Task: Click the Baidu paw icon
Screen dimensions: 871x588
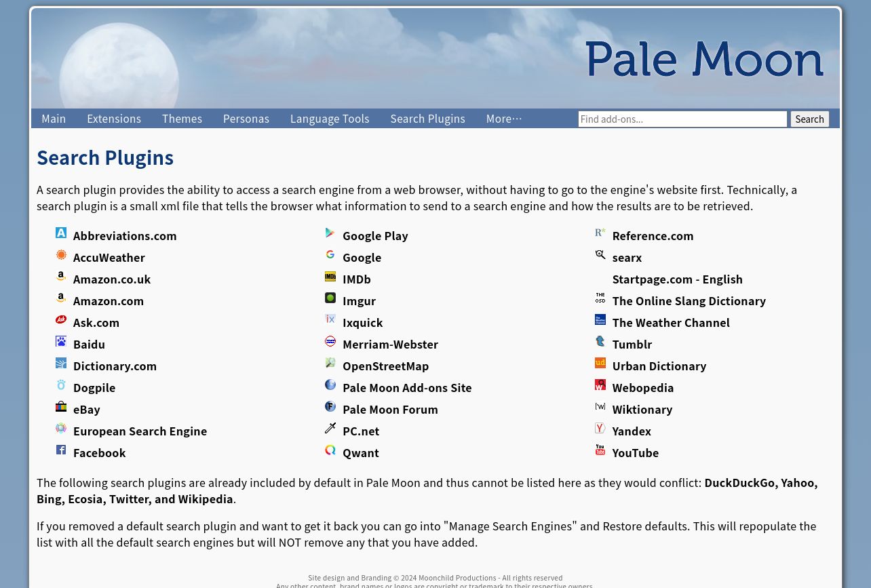Action: coord(61,341)
